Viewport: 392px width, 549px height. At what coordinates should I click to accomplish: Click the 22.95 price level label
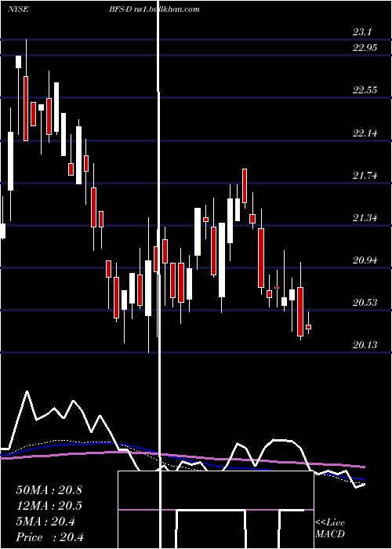point(365,48)
